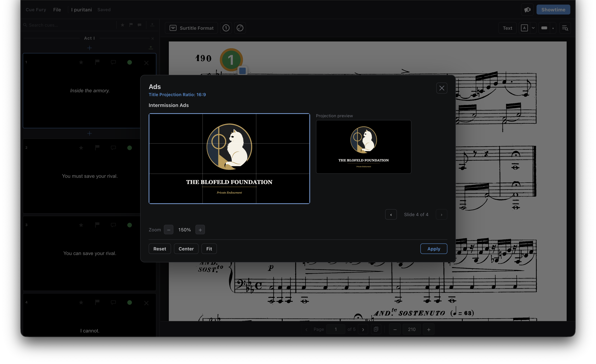Star cue 2 You must save your rival
Image resolution: width=596 pixels, height=364 pixels.
(81, 148)
